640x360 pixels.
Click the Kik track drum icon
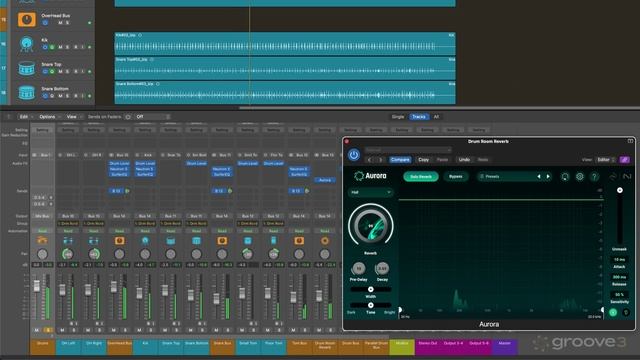pyautogui.click(x=27, y=44)
